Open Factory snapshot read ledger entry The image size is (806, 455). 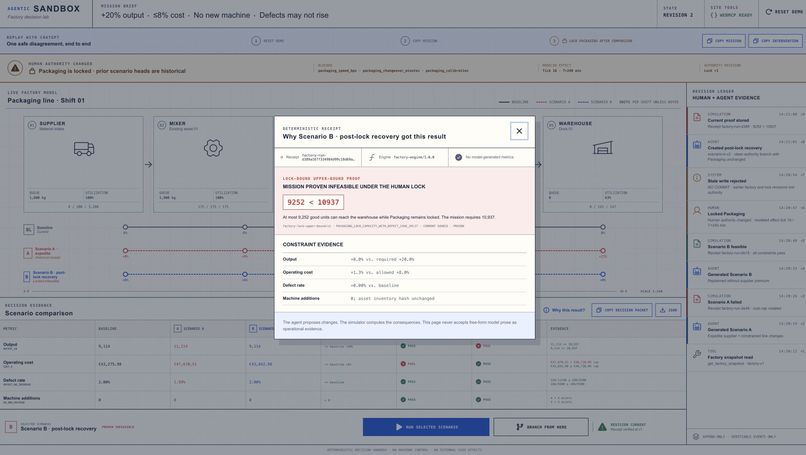[746, 357]
